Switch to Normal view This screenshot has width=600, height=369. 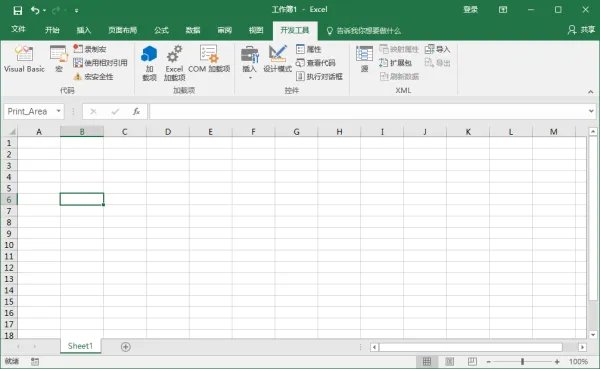coord(427,361)
